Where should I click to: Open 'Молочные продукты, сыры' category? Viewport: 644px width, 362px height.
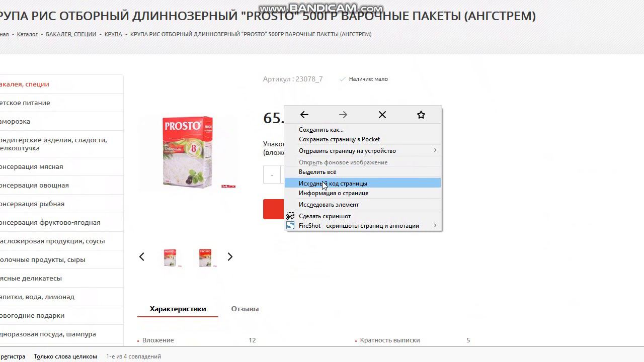[x=61, y=259]
